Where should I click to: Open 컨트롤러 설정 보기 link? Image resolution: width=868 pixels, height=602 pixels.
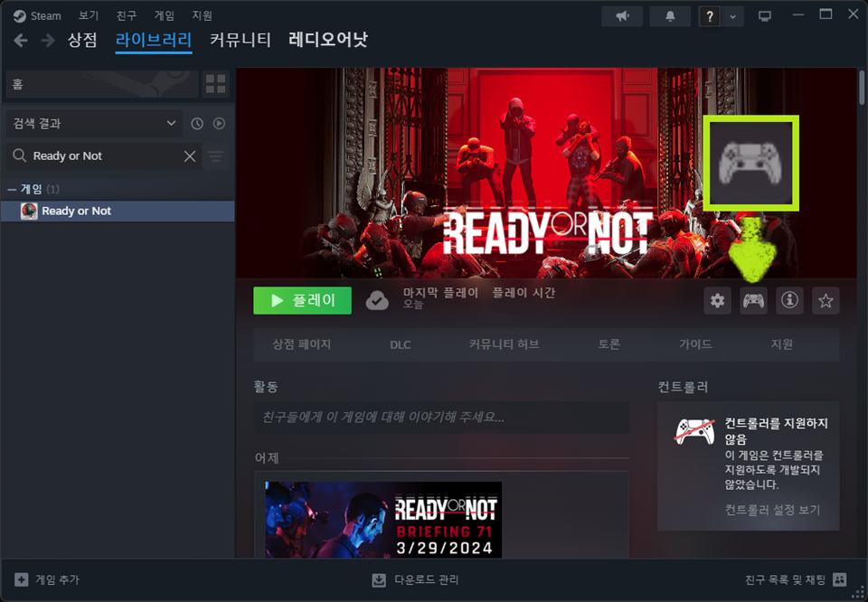coord(772,510)
